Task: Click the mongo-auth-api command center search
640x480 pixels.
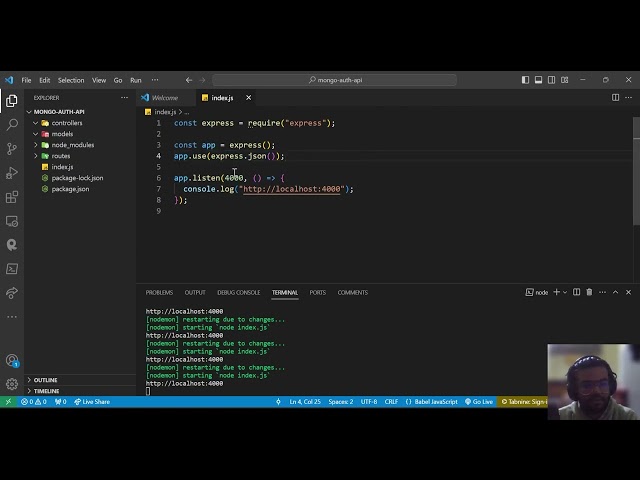Action: pos(334,80)
